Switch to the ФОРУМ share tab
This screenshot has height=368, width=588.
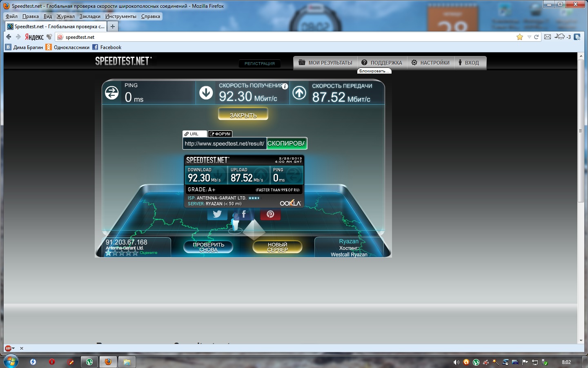click(220, 134)
